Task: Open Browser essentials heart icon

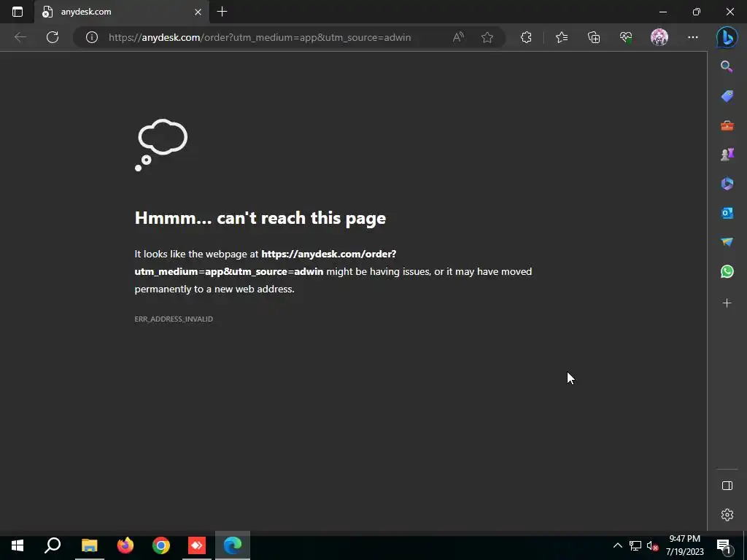Action: click(x=626, y=37)
